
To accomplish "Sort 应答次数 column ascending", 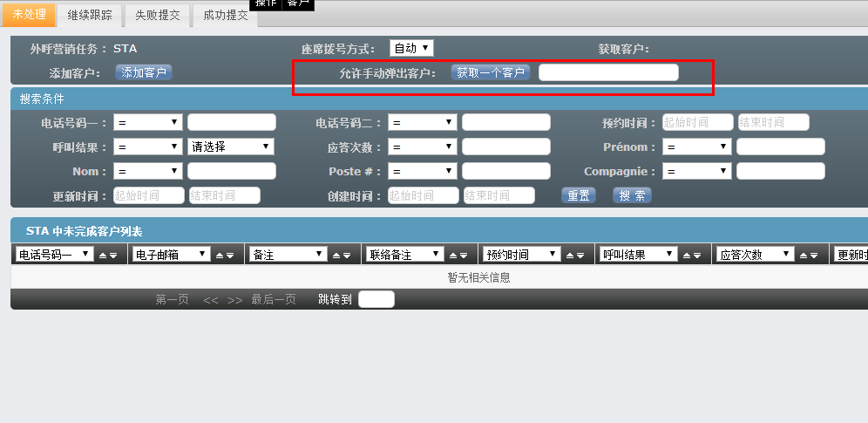I will [804, 256].
